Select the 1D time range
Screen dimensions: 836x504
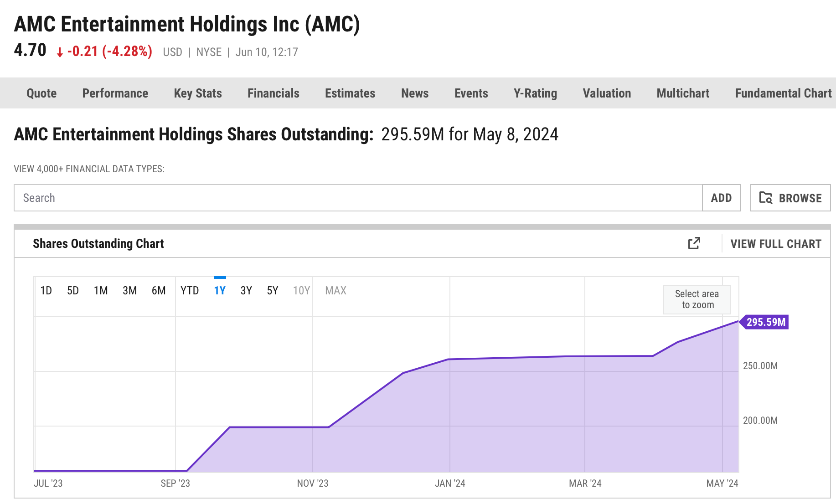pyautogui.click(x=46, y=290)
